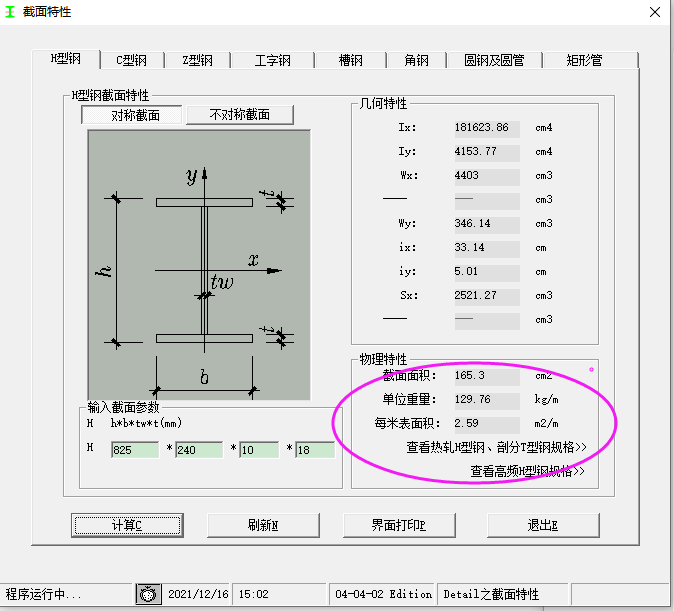Screen dimensions: 674x611
Task: Click the Detail之截面特性 status entry
Action: tap(491, 594)
